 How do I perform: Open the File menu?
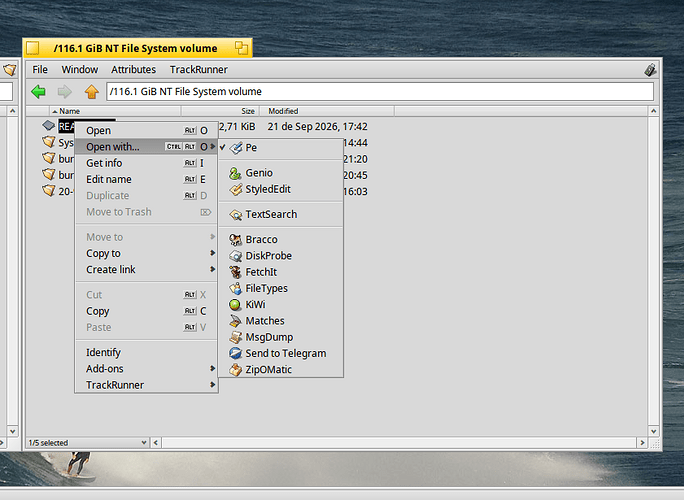point(40,70)
